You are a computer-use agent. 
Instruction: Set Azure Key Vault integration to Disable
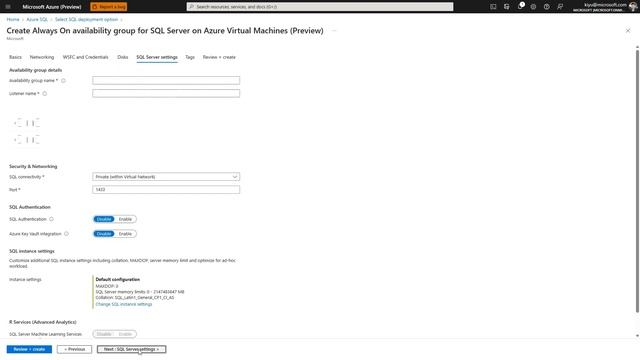click(x=104, y=234)
